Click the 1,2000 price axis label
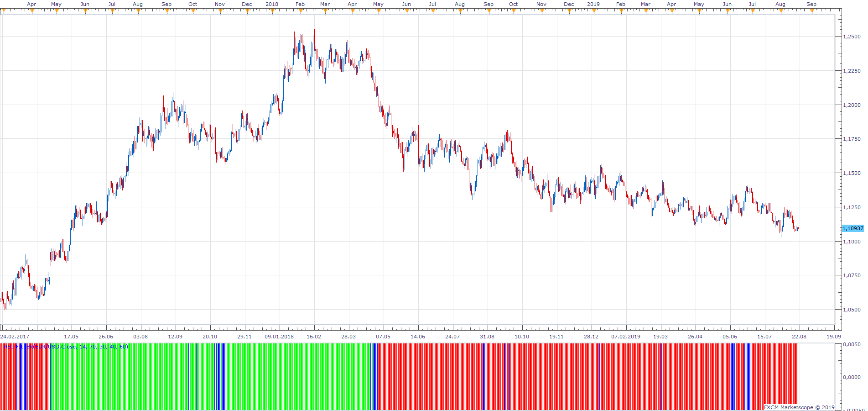 (852, 105)
